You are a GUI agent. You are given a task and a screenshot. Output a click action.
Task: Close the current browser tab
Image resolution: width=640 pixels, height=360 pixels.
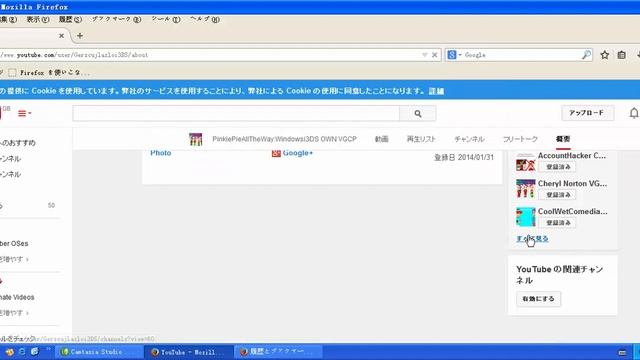tap(61, 36)
